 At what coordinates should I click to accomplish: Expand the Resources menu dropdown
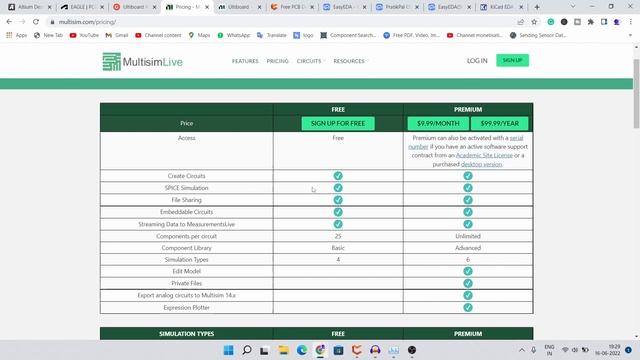[x=351, y=61]
